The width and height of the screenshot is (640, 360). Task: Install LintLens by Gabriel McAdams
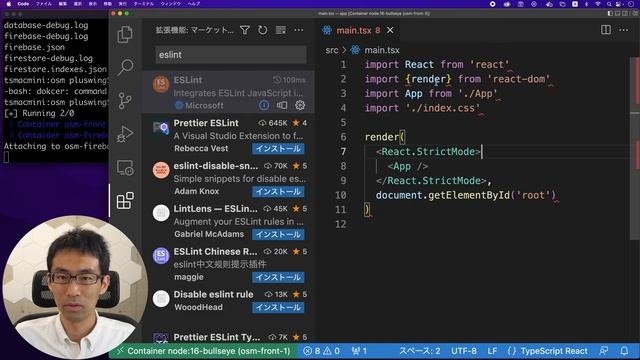coord(278,234)
